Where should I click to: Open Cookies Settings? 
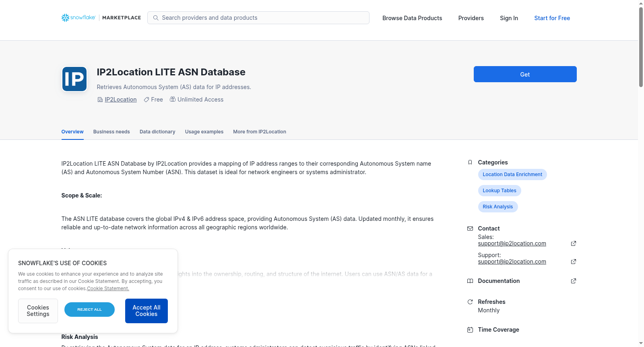pyautogui.click(x=38, y=311)
